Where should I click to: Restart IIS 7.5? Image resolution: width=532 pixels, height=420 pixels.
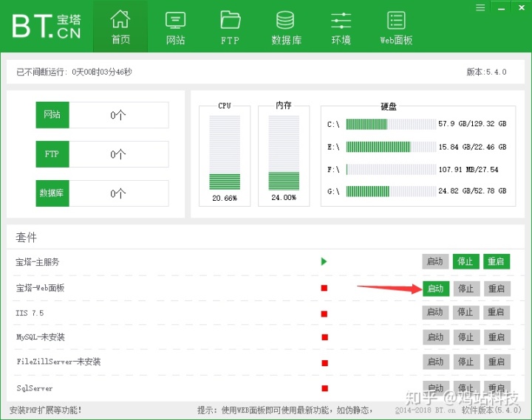pos(497,312)
